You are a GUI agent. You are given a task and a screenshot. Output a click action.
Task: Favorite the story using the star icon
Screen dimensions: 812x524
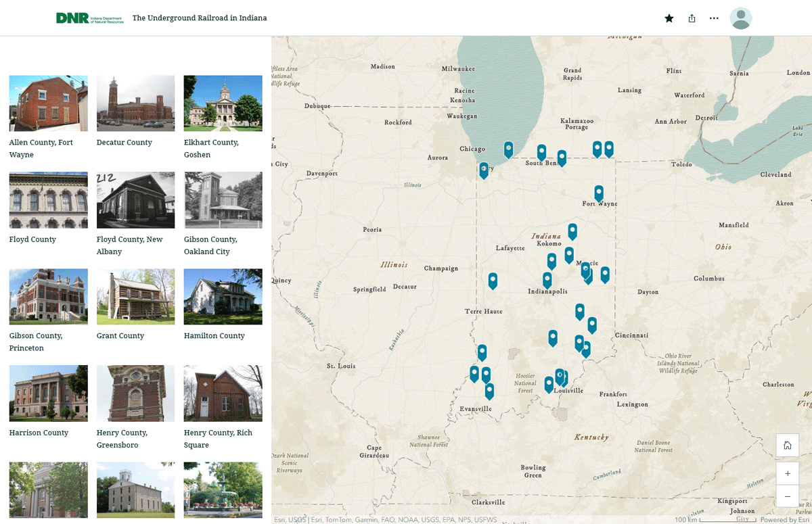669,18
